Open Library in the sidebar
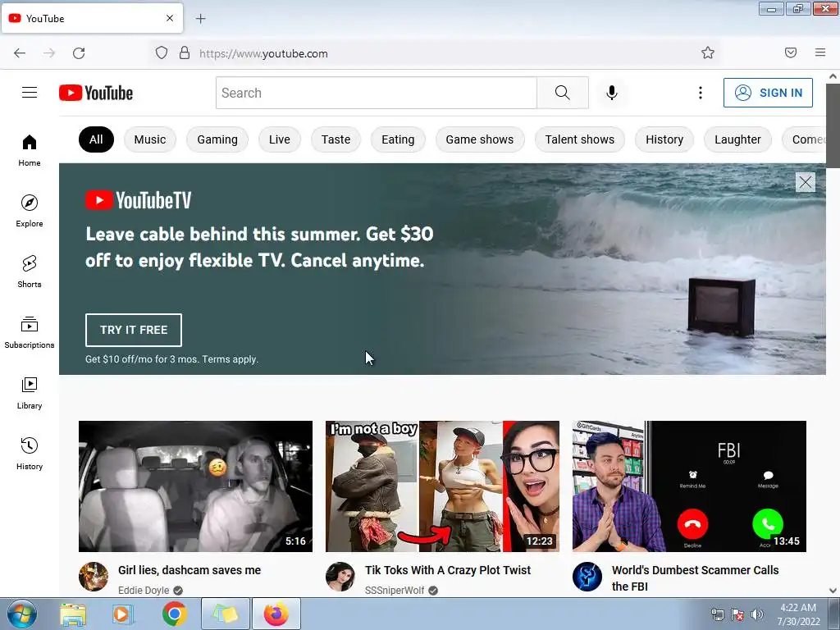The image size is (840, 630). pyautogui.click(x=30, y=393)
